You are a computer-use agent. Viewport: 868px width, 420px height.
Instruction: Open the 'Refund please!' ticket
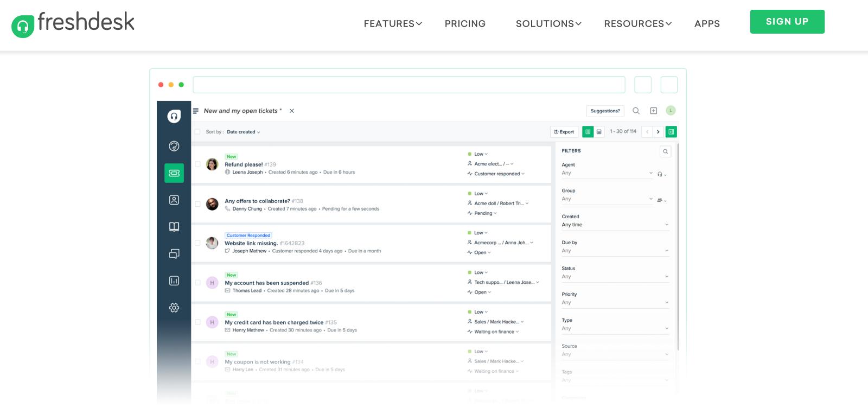(x=244, y=164)
